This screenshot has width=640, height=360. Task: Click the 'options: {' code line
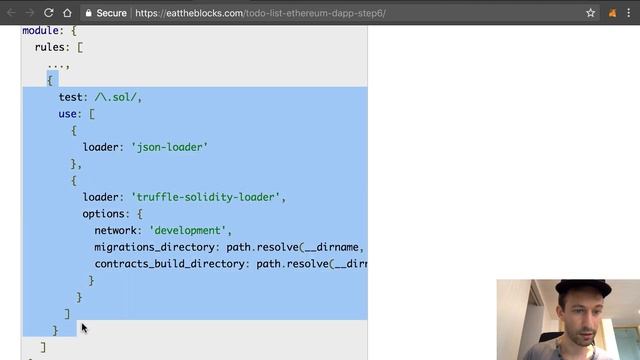pyautogui.click(x=112, y=214)
